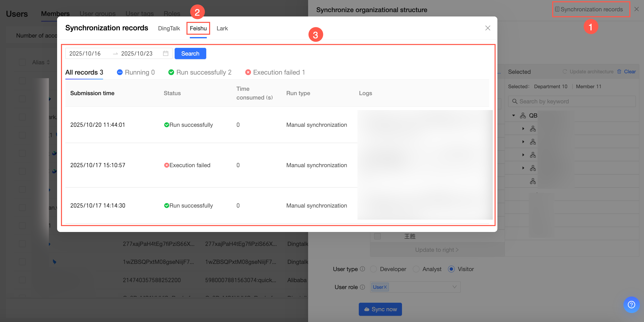The image size is (644, 322).
Task: Select the Analyst user type radio
Action: tap(416, 269)
